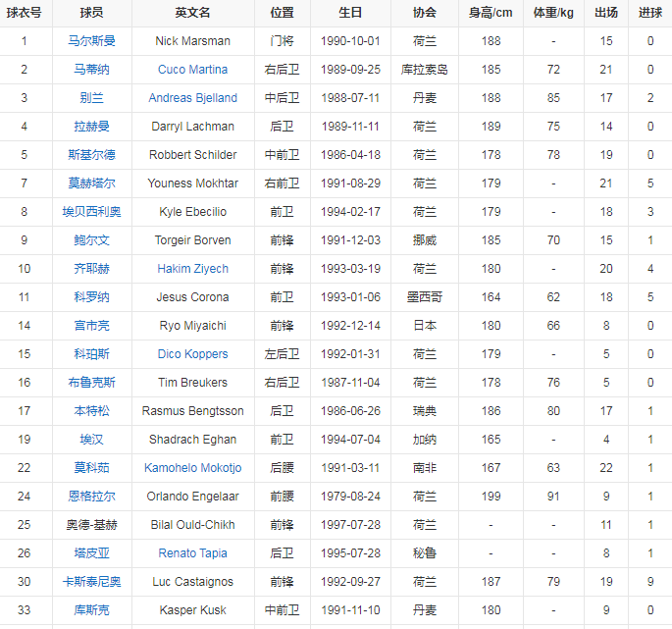The image size is (672, 629).
Task: Open the 马尔斯曼 player link
Action: [x=91, y=41]
